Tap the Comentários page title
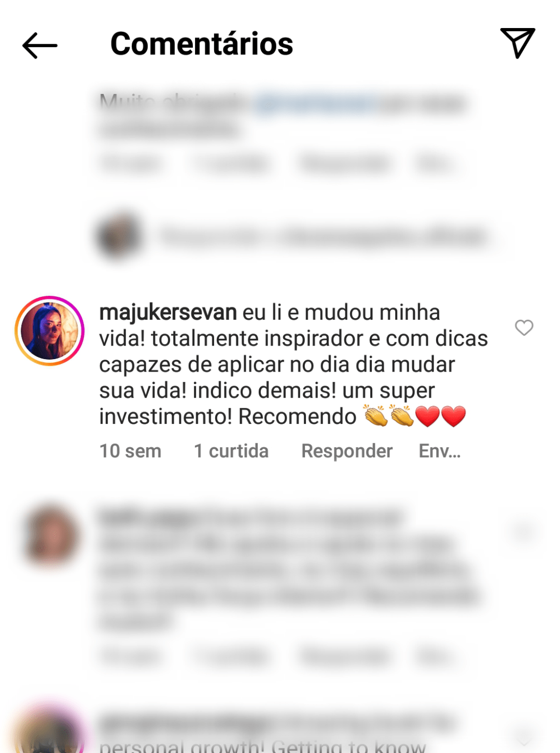 [x=202, y=44]
